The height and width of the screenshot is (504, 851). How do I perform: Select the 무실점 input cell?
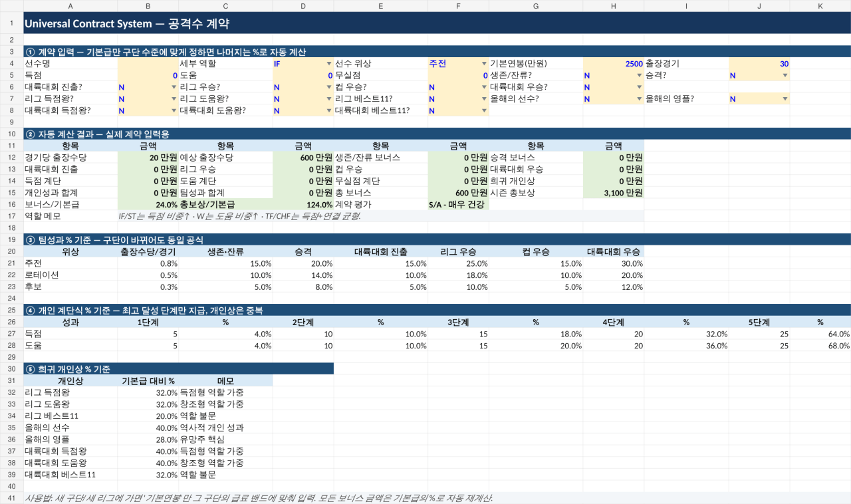point(458,76)
